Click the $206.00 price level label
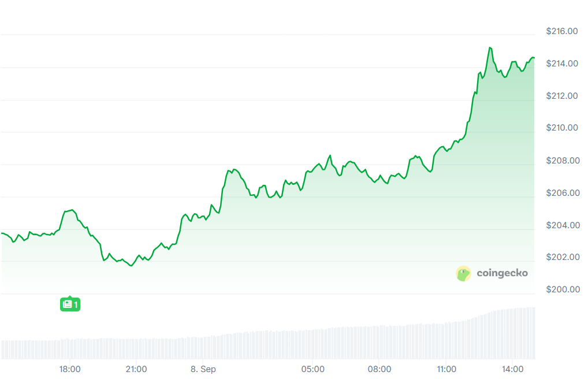The height and width of the screenshot is (379, 588). pyautogui.click(x=561, y=193)
